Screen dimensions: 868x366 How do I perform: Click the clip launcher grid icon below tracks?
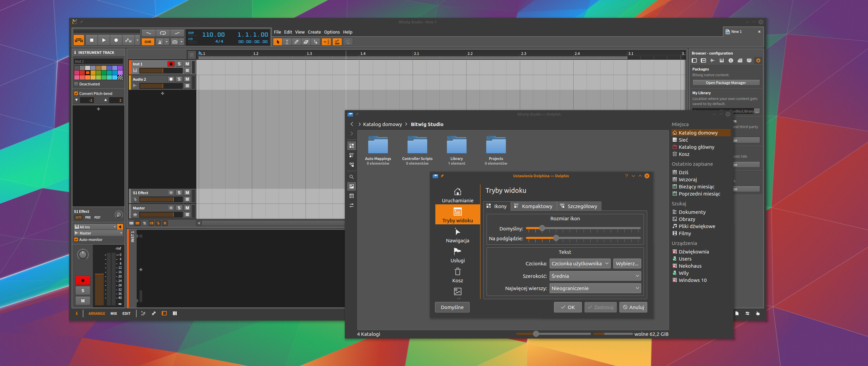[131, 223]
